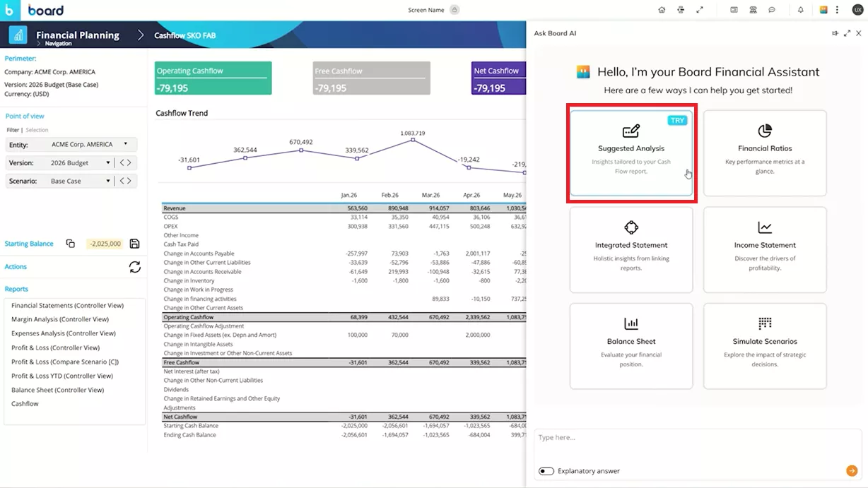Viewport: 868px width, 488px height.
Task: Switch to the Filter tab
Action: pyautogui.click(x=13, y=130)
